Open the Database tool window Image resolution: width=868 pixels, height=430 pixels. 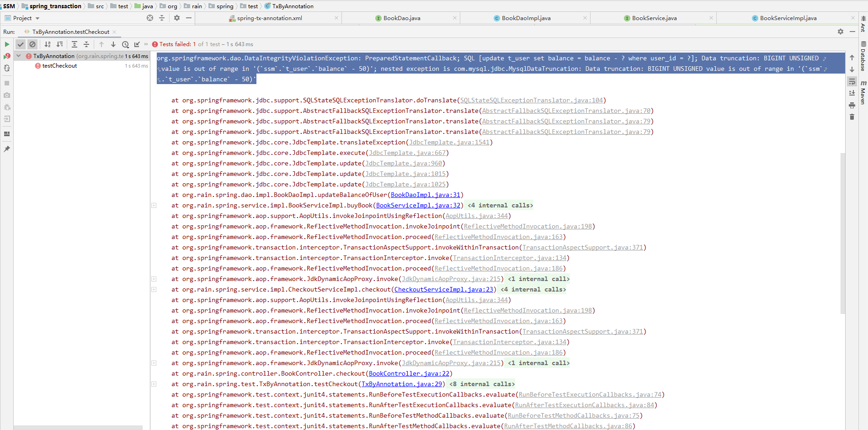point(863,56)
